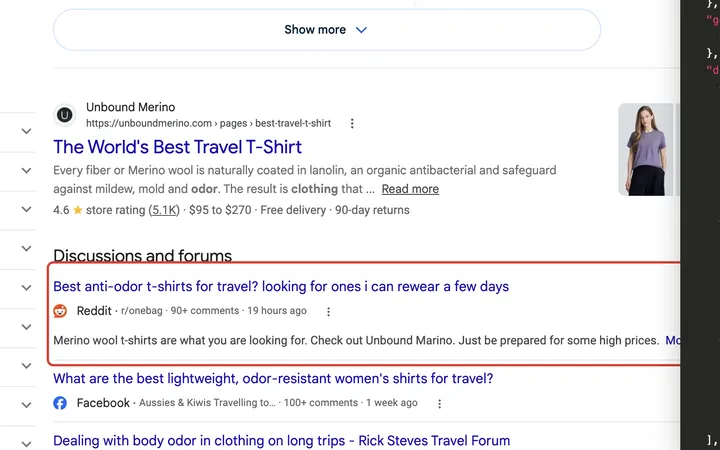Click the unboundmerino.com breadcrumb URL
The width and height of the screenshot is (720, 450).
coord(208,124)
